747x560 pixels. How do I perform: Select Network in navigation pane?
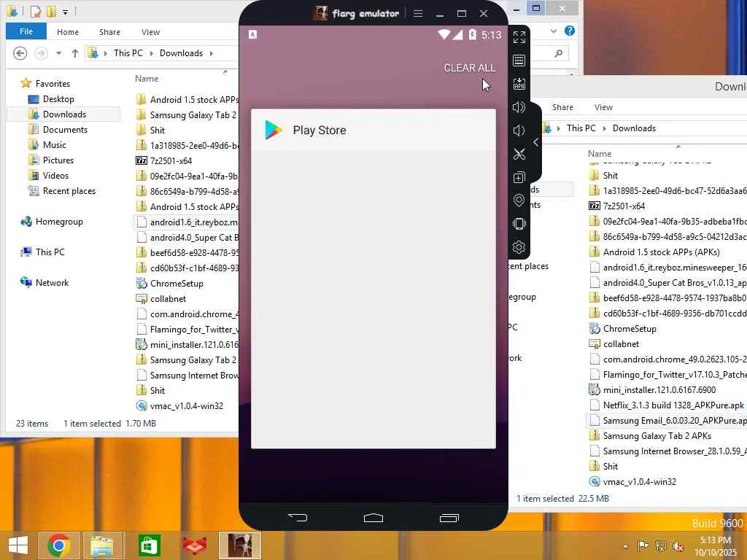click(52, 282)
